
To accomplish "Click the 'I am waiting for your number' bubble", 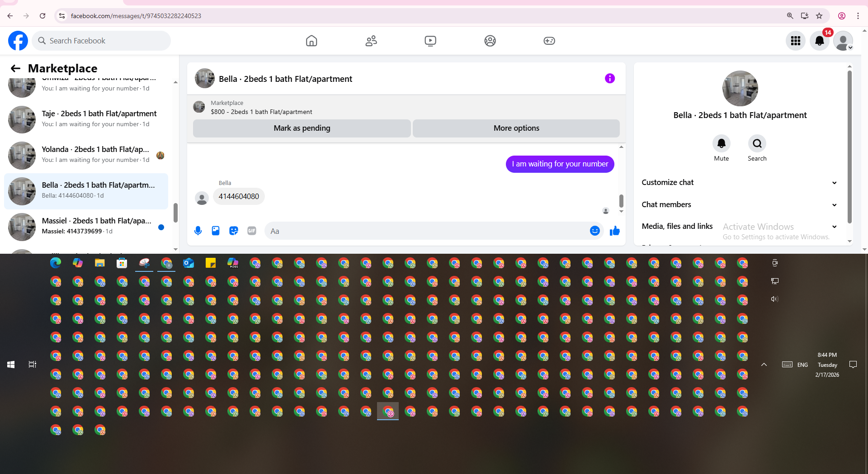I will click(560, 164).
